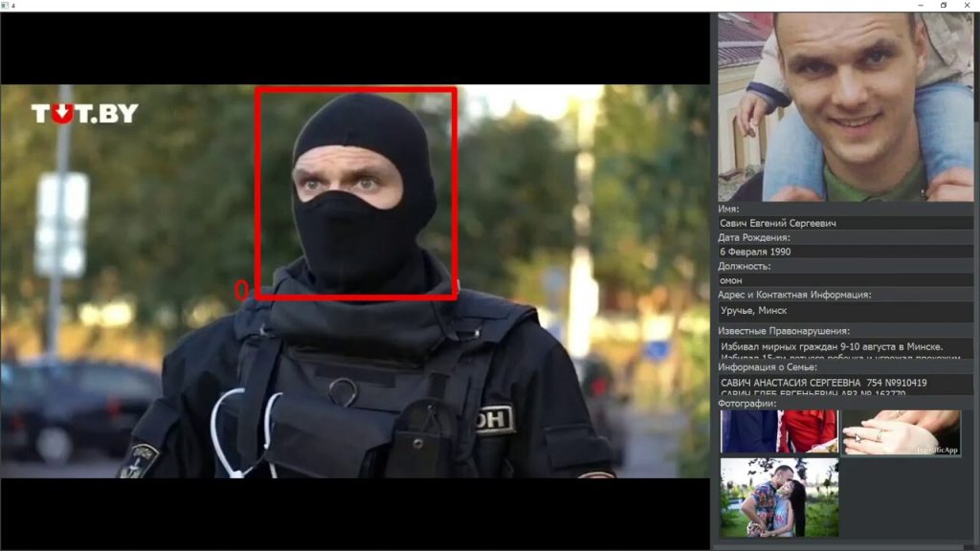
Task: Restore down the application window
Action: (944, 5)
